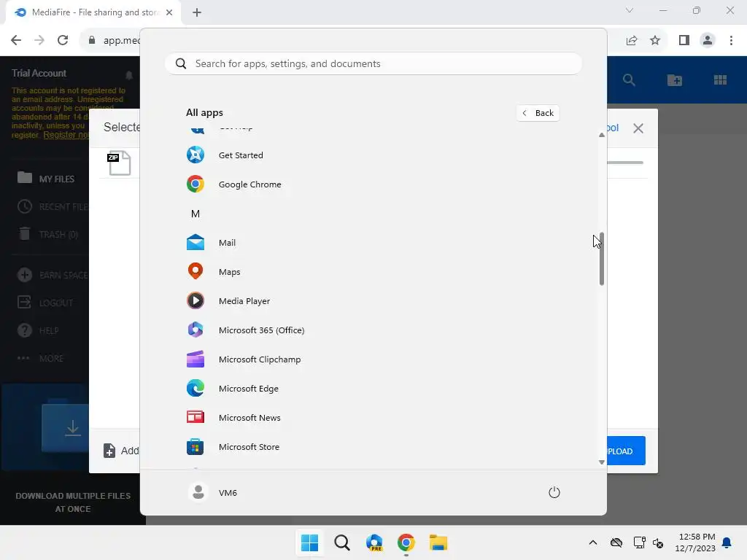Open Get Started app icon

[196, 155]
